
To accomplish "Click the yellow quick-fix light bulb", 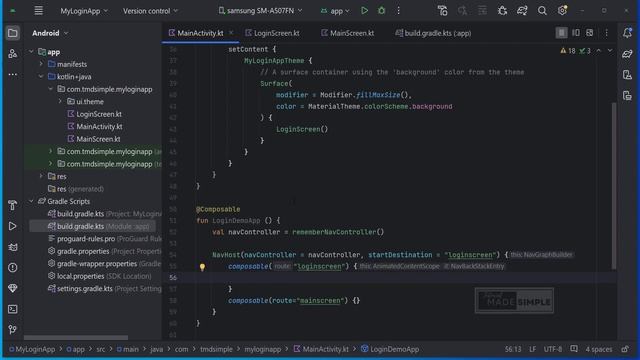I will click(x=202, y=267).
